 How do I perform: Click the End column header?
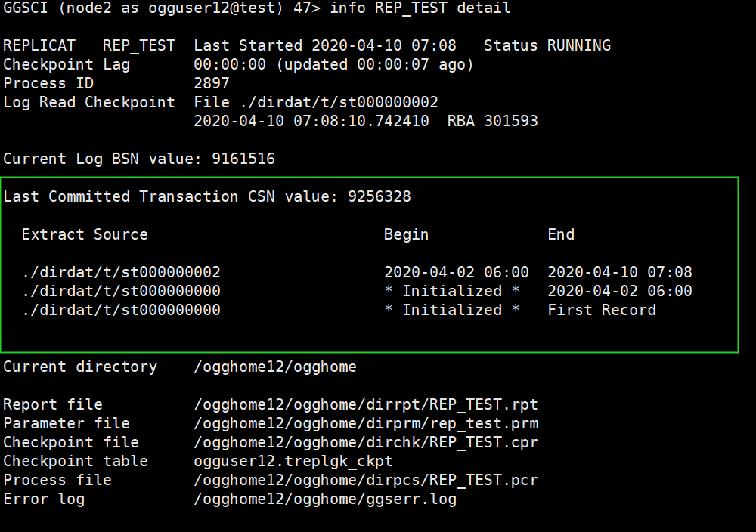tap(561, 235)
